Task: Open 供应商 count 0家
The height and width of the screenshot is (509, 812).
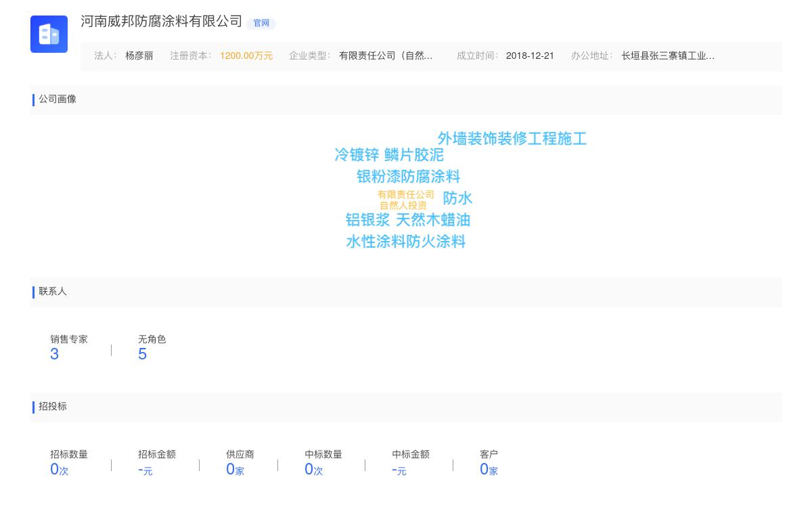Action: pos(235,469)
